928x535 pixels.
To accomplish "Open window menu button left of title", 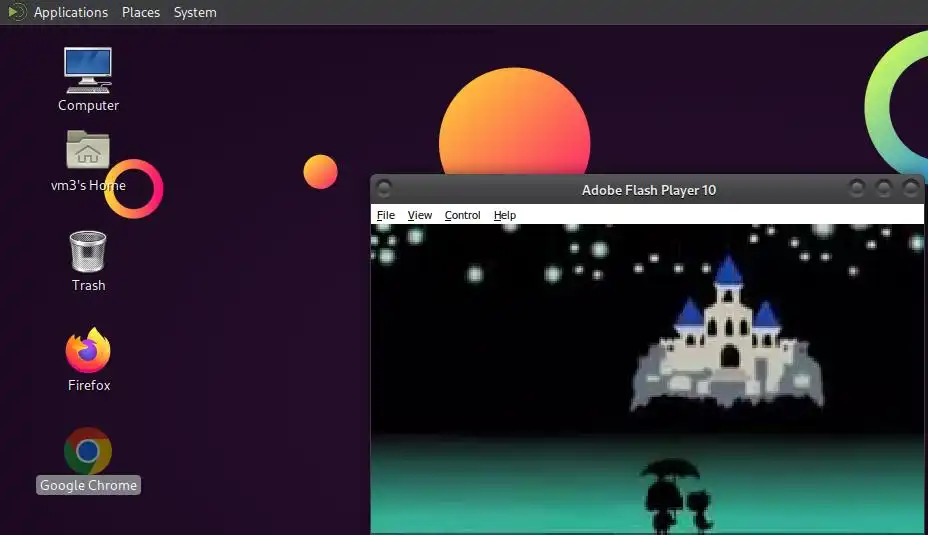I will pyautogui.click(x=384, y=189).
